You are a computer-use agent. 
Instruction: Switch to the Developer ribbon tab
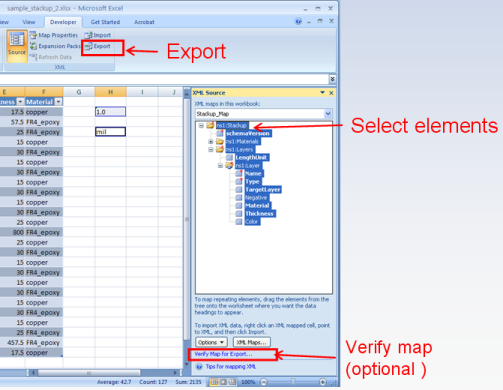[x=63, y=22]
